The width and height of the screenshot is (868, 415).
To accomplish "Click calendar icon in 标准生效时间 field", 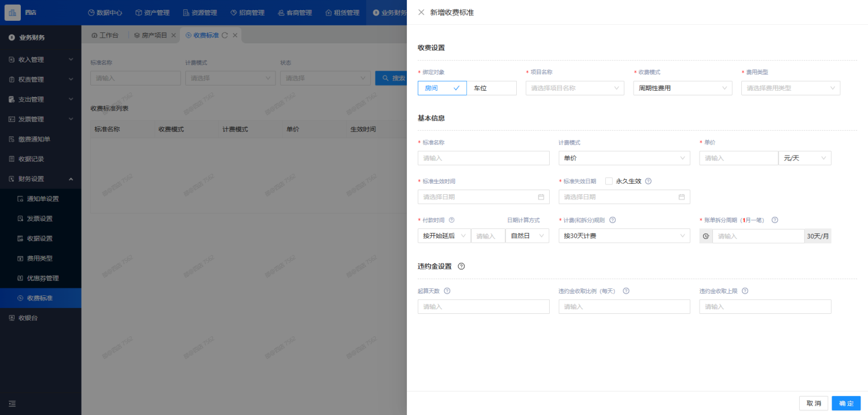I will [541, 197].
